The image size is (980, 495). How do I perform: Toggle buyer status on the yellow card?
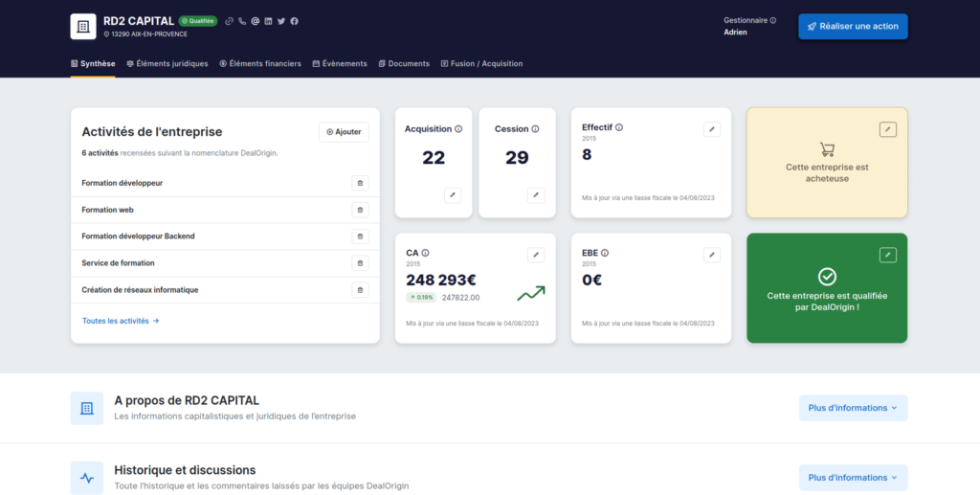tap(887, 129)
